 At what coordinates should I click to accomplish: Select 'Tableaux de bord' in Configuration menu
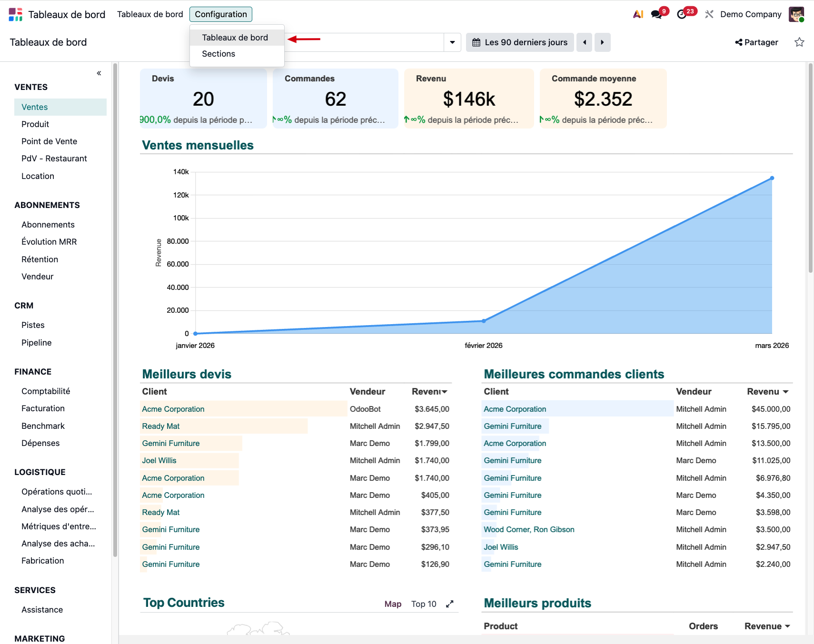235,38
